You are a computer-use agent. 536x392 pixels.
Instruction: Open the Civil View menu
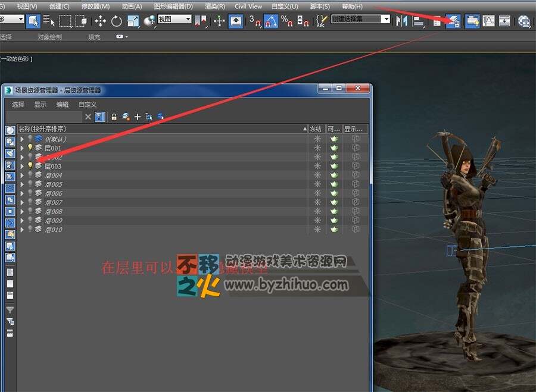coord(248,7)
